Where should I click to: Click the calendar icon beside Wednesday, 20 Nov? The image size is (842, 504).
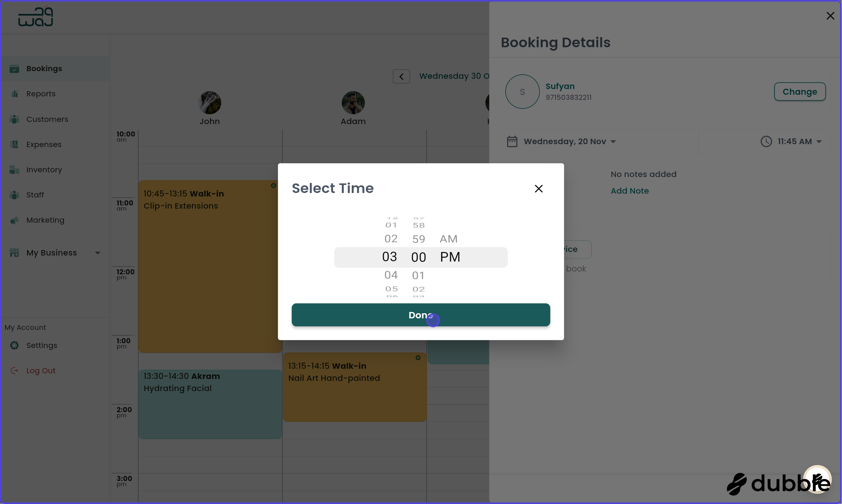[512, 141]
